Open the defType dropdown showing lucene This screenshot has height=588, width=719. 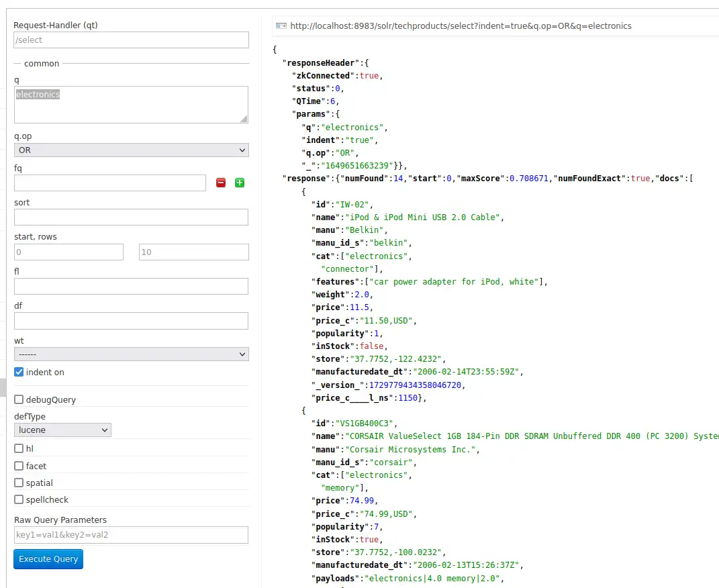(63, 430)
